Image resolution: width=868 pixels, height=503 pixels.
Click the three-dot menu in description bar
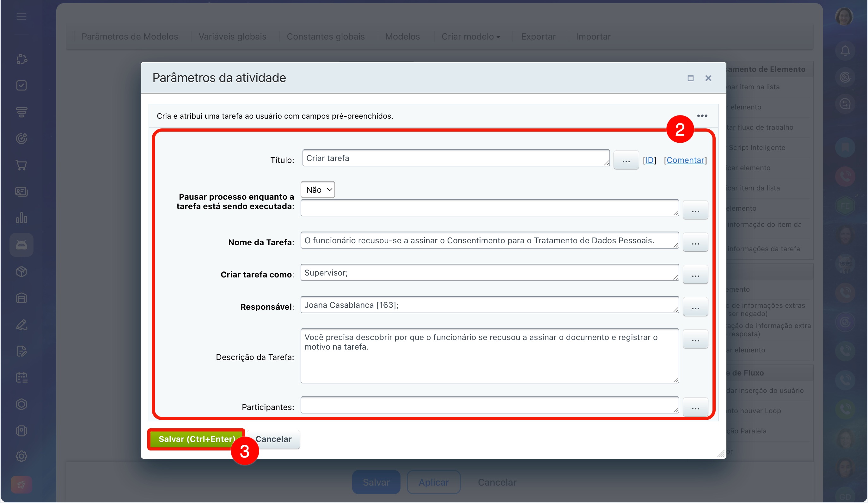tap(702, 115)
